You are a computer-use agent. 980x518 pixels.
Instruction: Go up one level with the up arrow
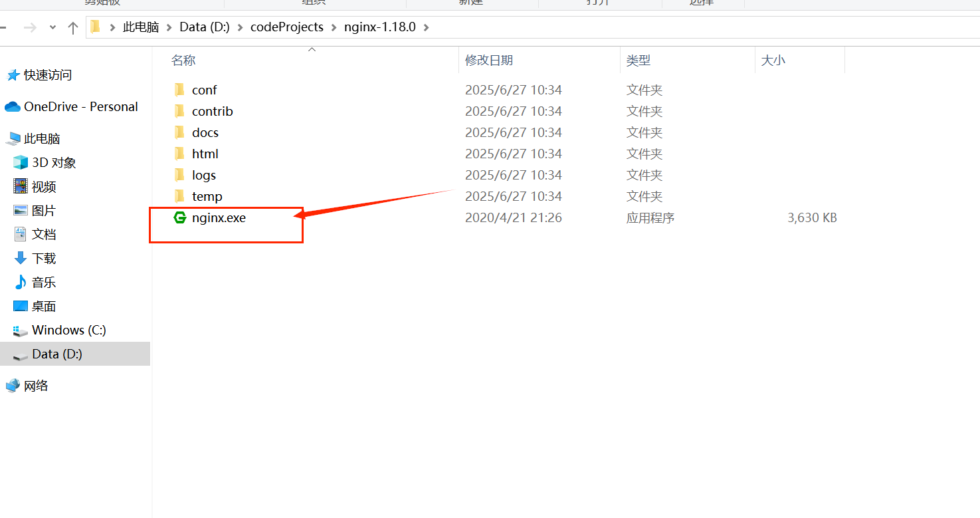(x=73, y=28)
